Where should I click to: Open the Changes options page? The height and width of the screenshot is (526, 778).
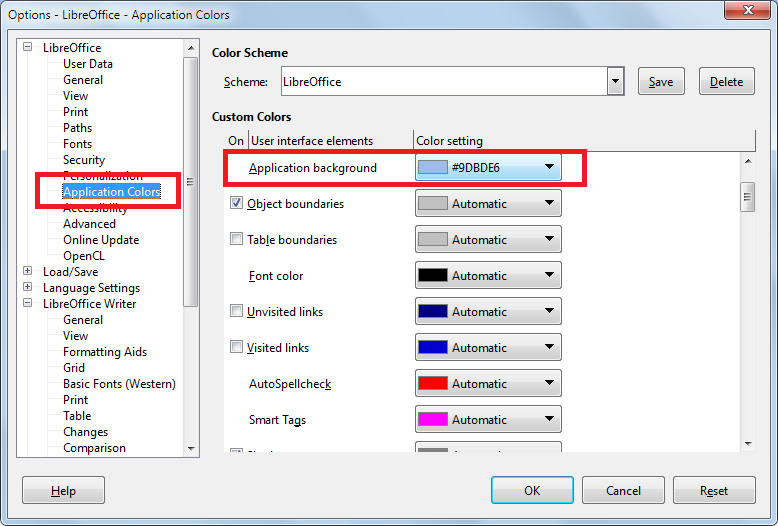[x=85, y=432]
